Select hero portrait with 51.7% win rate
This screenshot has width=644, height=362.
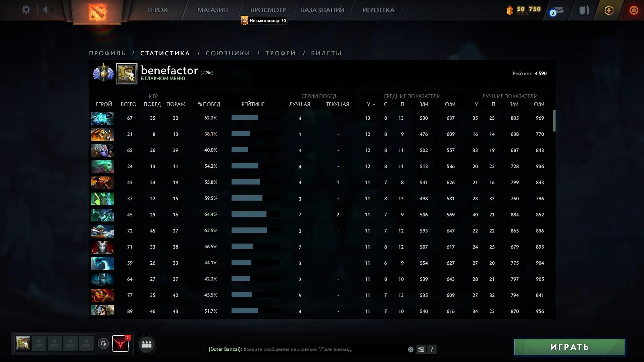tap(102, 310)
